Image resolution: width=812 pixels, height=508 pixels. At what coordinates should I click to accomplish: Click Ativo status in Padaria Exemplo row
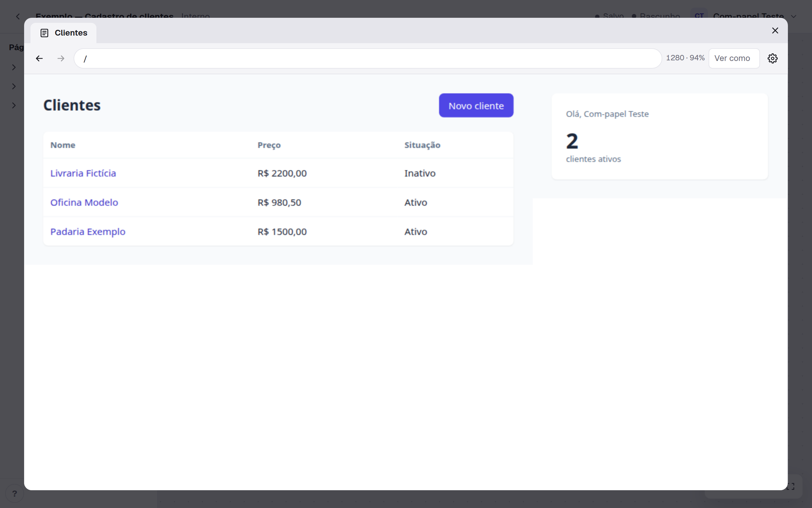(416, 232)
